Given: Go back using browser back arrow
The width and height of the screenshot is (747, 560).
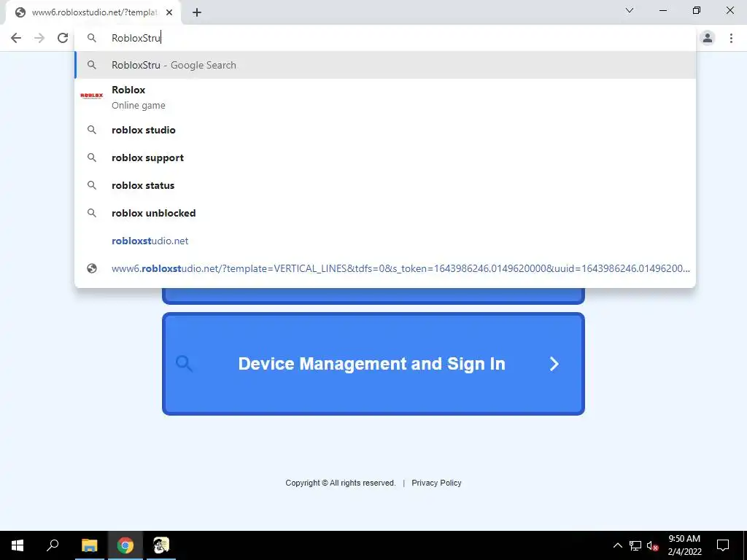Looking at the screenshot, I should click(x=16, y=38).
